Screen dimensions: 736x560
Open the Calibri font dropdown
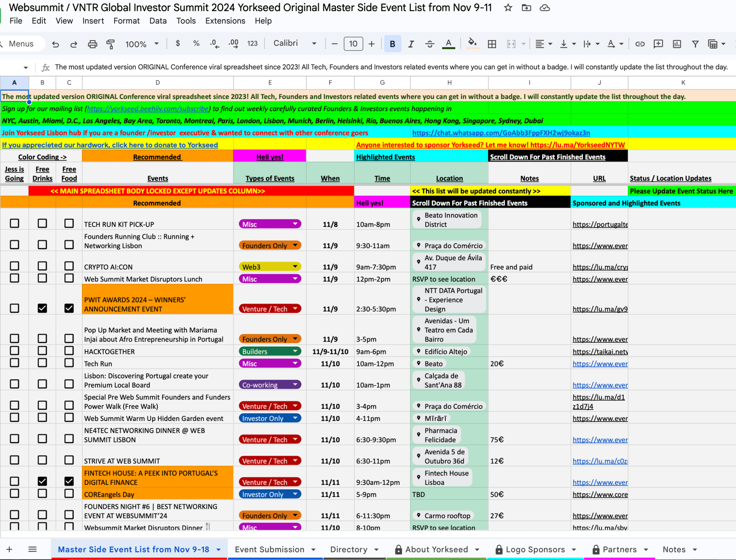pos(295,43)
